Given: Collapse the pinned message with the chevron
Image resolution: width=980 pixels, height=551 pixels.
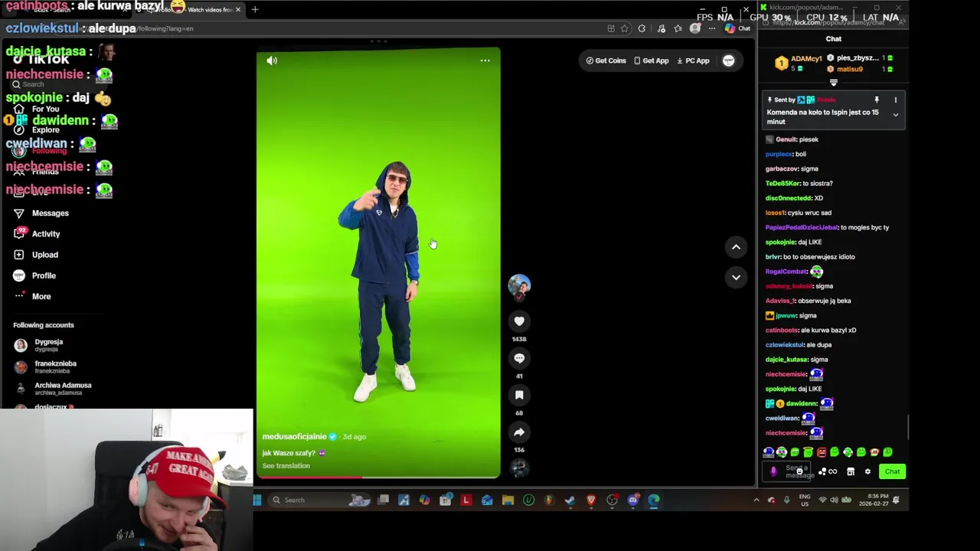Looking at the screenshot, I should tap(895, 115).
